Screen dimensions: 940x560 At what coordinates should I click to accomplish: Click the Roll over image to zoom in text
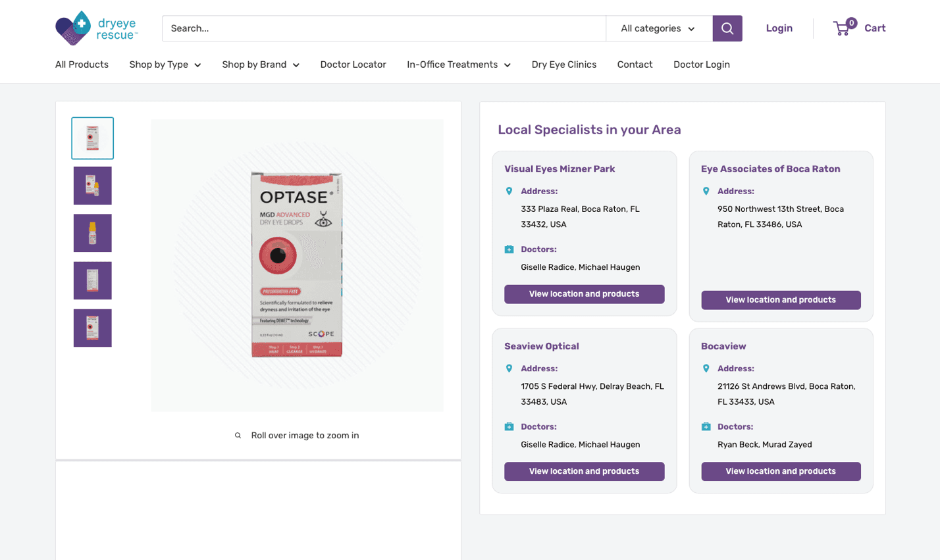tap(305, 436)
